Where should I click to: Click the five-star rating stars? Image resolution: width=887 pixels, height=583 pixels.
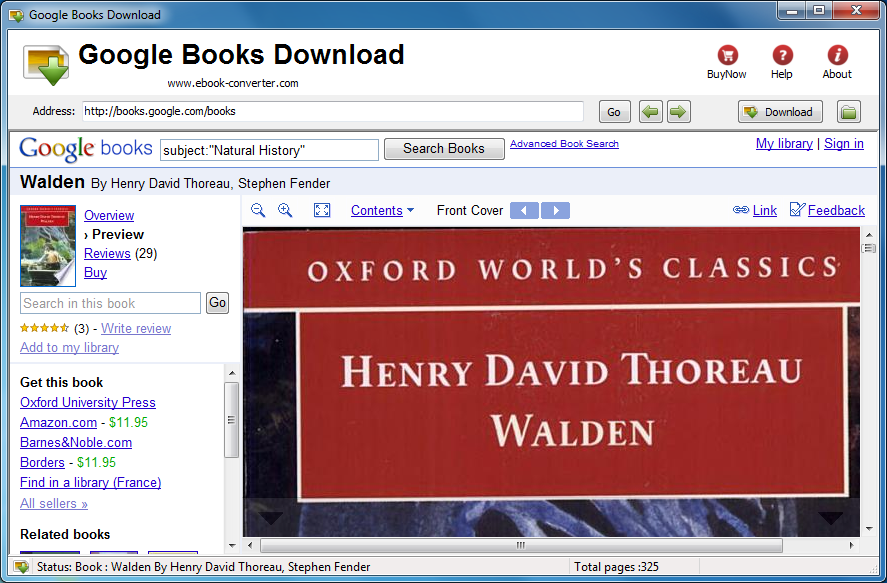(x=44, y=327)
